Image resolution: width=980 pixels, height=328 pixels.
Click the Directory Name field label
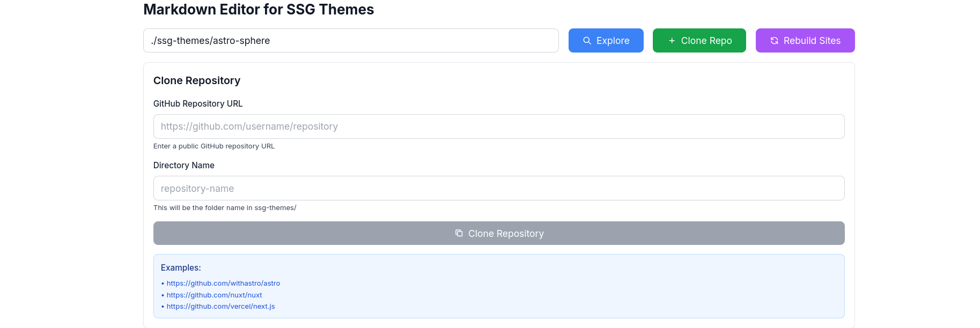coord(184,165)
